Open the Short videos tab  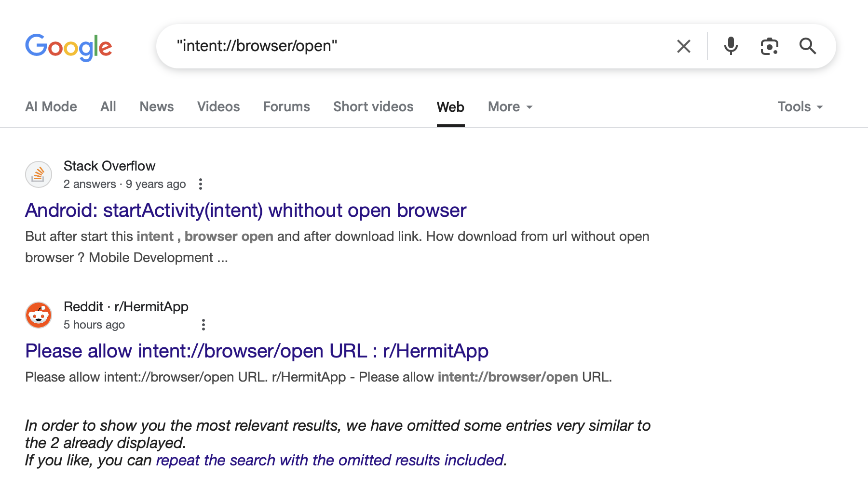(373, 106)
